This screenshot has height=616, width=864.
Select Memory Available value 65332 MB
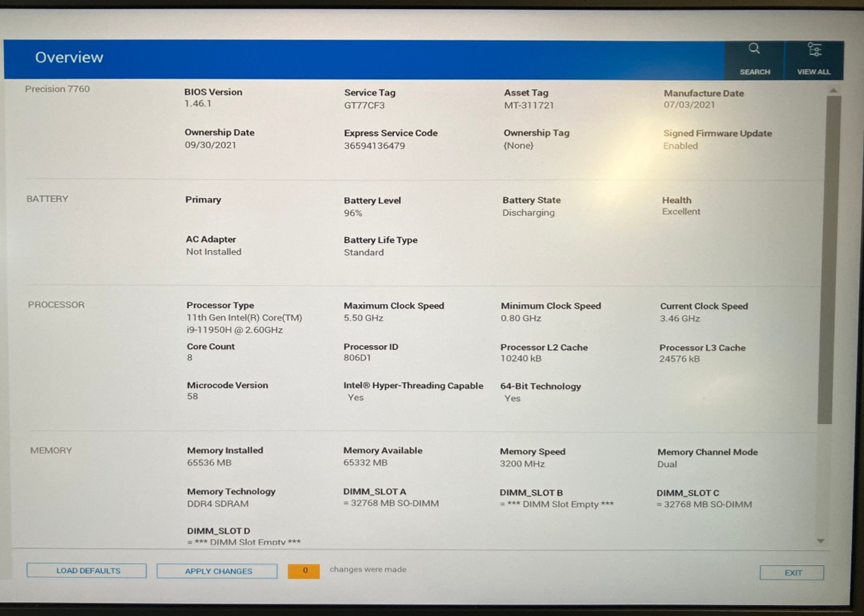click(x=366, y=462)
